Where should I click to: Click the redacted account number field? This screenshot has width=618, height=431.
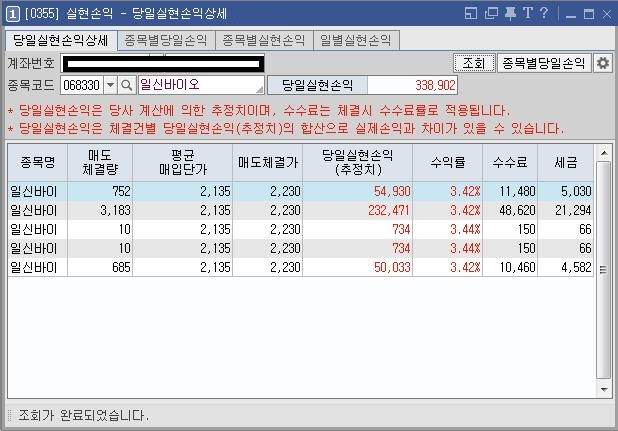pyautogui.click(x=163, y=64)
